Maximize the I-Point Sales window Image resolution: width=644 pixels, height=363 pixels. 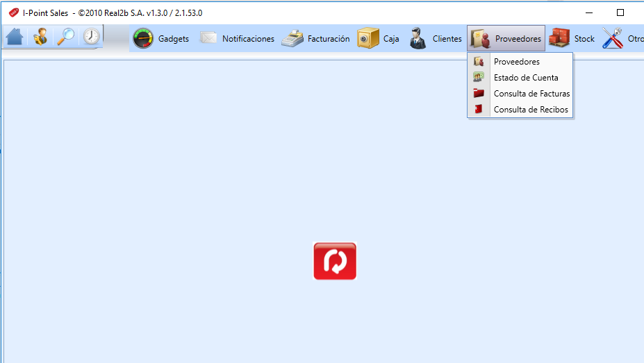tap(620, 12)
